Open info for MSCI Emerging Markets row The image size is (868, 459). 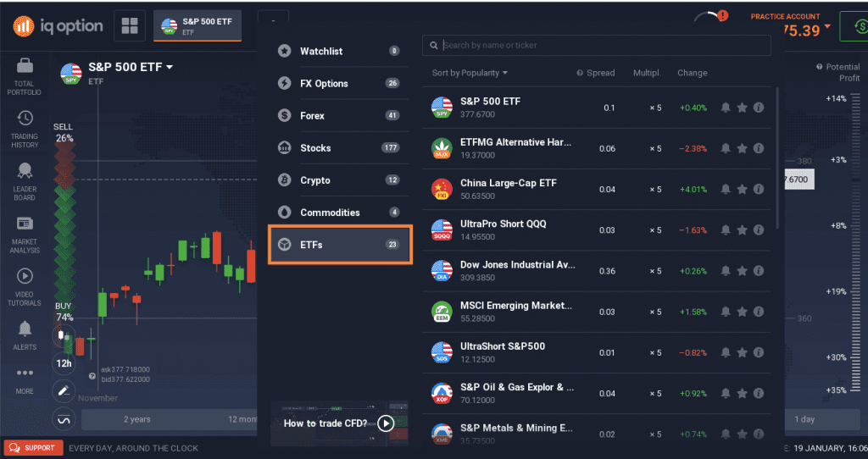[x=759, y=312]
